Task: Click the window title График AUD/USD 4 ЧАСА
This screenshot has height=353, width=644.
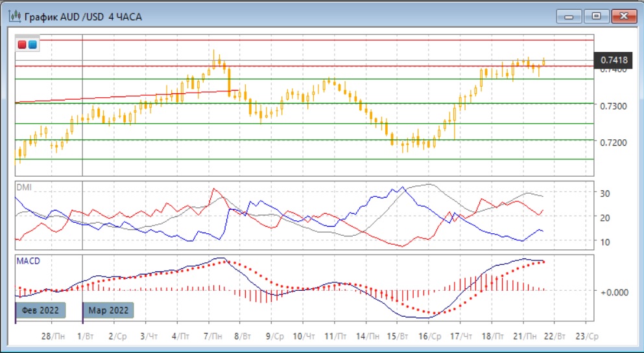Action: (83, 16)
